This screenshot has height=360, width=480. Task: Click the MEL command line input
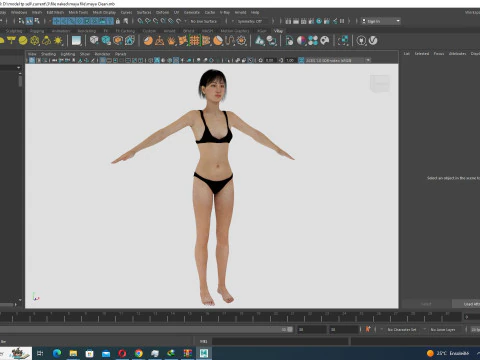coord(280,341)
